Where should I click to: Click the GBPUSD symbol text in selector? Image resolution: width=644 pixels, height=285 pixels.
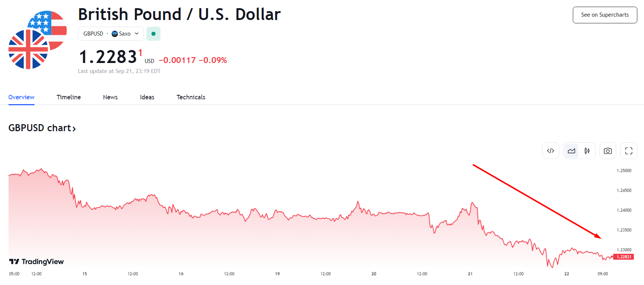pyautogui.click(x=93, y=34)
